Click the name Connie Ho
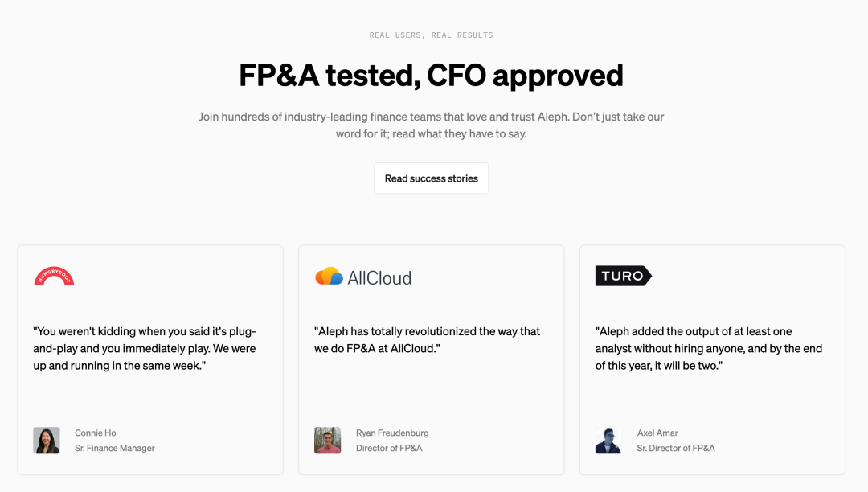This screenshot has height=492, width=868. [95, 433]
